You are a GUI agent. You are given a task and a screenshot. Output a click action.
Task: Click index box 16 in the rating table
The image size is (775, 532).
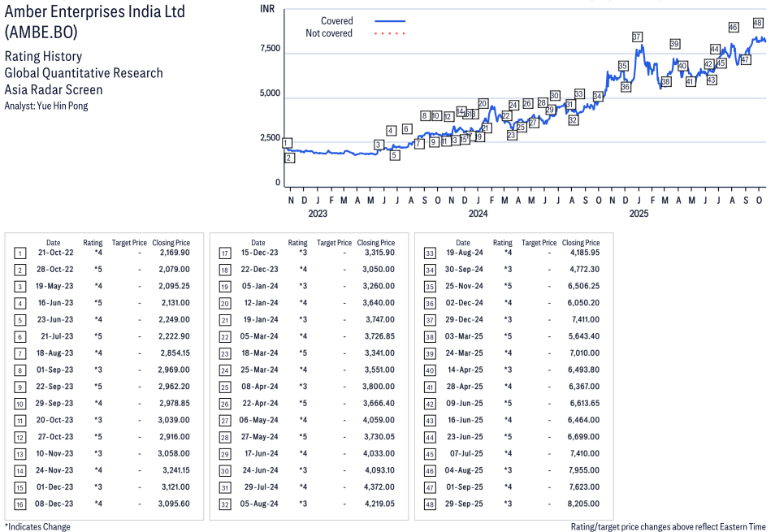pyautogui.click(x=20, y=504)
